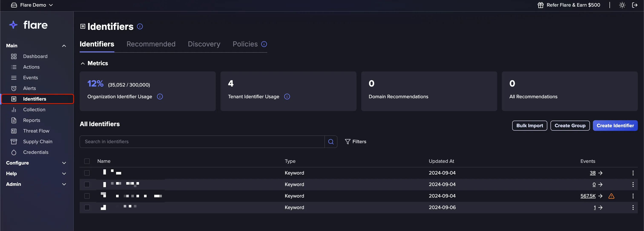Click the Bulk Import button
This screenshot has height=231, width=644.
coord(529,126)
